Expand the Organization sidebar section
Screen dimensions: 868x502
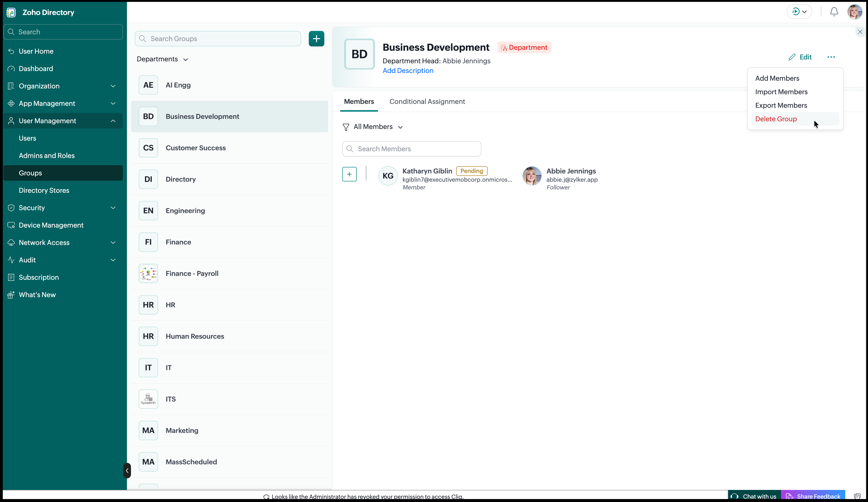click(63, 86)
